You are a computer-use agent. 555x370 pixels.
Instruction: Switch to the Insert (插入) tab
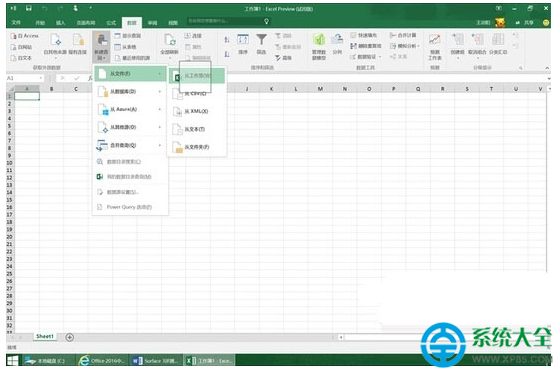tap(60, 23)
